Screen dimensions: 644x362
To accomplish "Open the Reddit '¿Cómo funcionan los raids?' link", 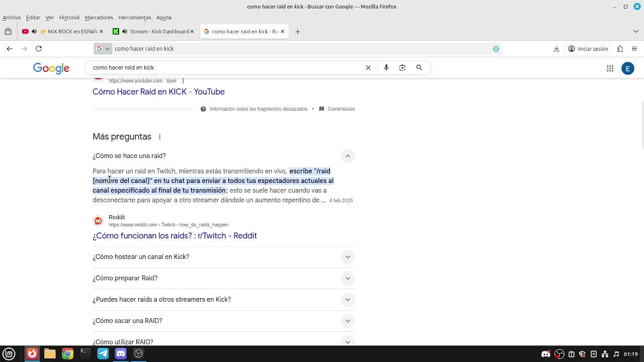I will (x=175, y=236).
